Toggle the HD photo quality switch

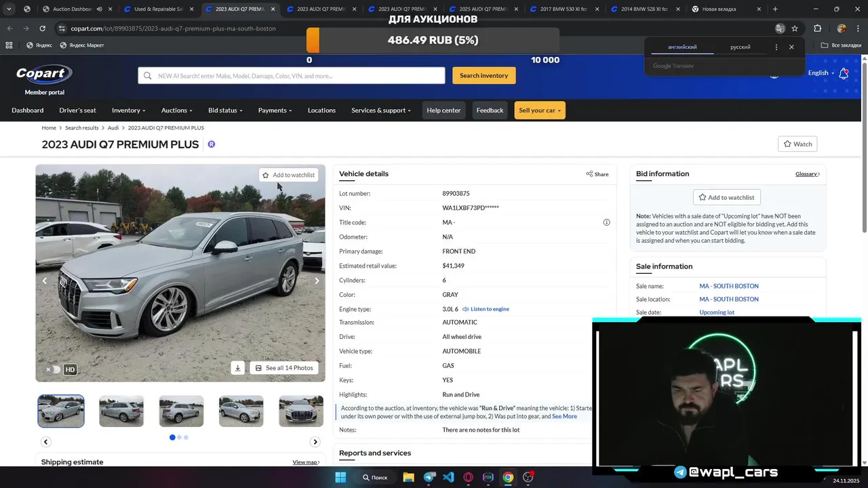[x=54, y=369]
